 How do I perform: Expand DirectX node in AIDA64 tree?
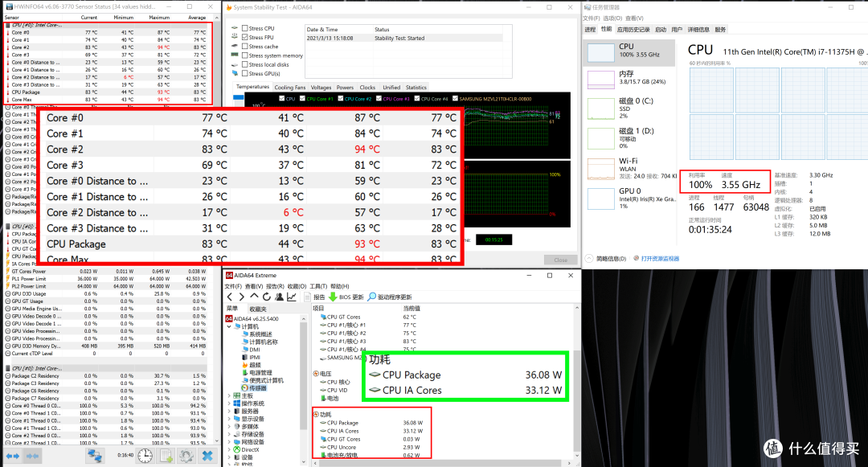(x=229, y=450)
